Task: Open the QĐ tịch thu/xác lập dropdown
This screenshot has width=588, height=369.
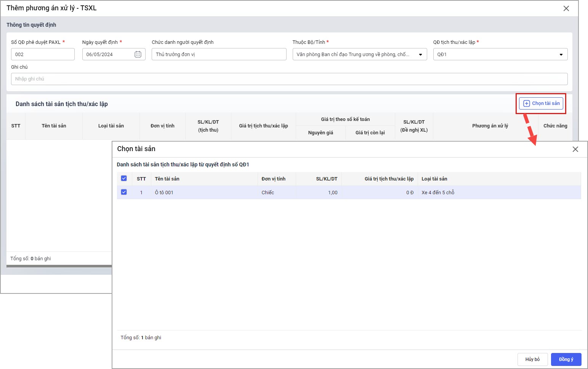Action: coord(561,55)
